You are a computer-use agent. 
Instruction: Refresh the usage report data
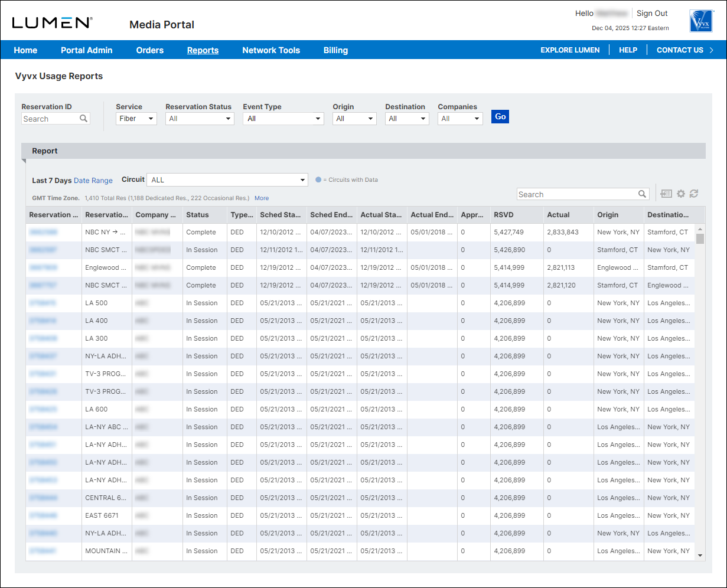(693, 194)
